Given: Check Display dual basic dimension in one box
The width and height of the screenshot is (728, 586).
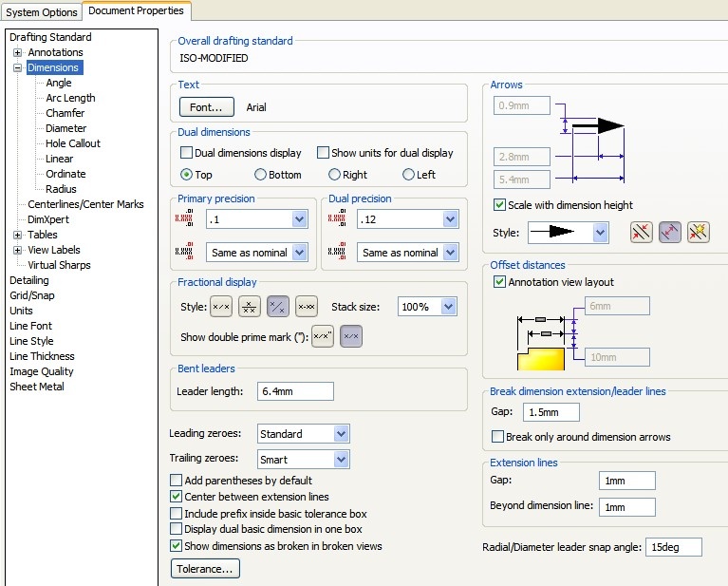Looking at the screenshot, I should tap(176, 528).
